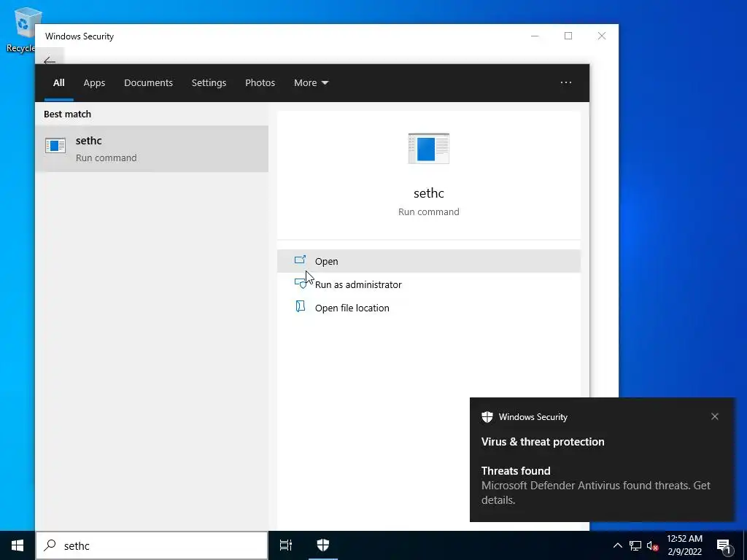Click the search box containing sethc
The height and width of the screenshot is (560, 747).
click(152, 545)
